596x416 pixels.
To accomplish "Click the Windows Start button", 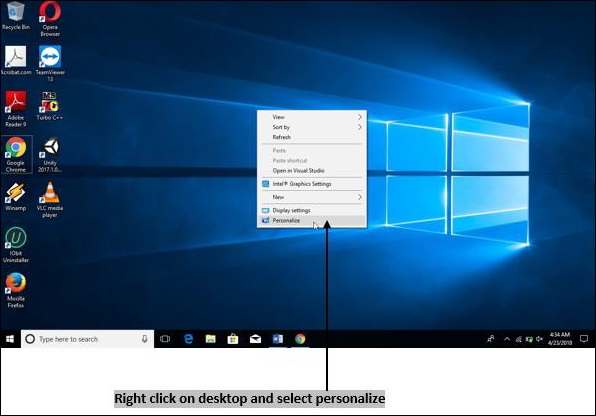I will click(10, 339).
